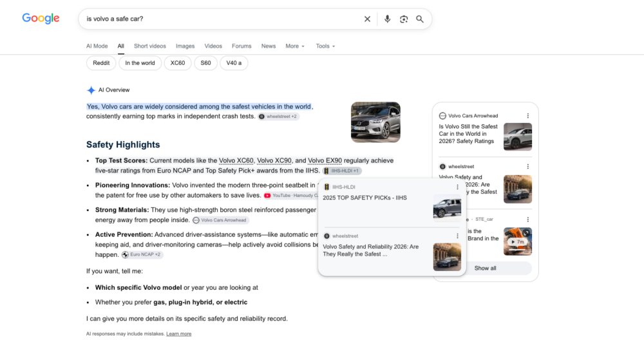Screen dimensions: 644x340
Task: Select the 'In the world' chip
Action: click(x=140, y=63)
